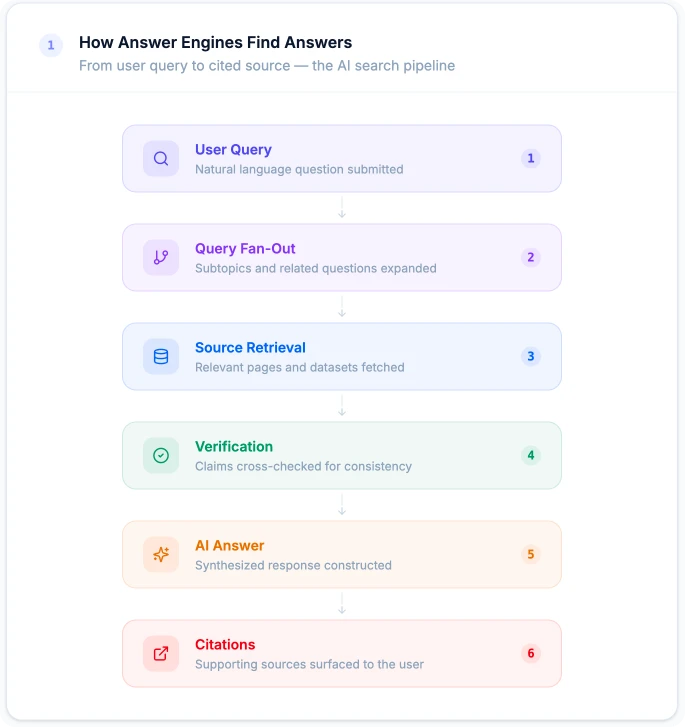Open the Source Retrieval heading
This screenshot has height=727, width=685.
click(250, 348)
